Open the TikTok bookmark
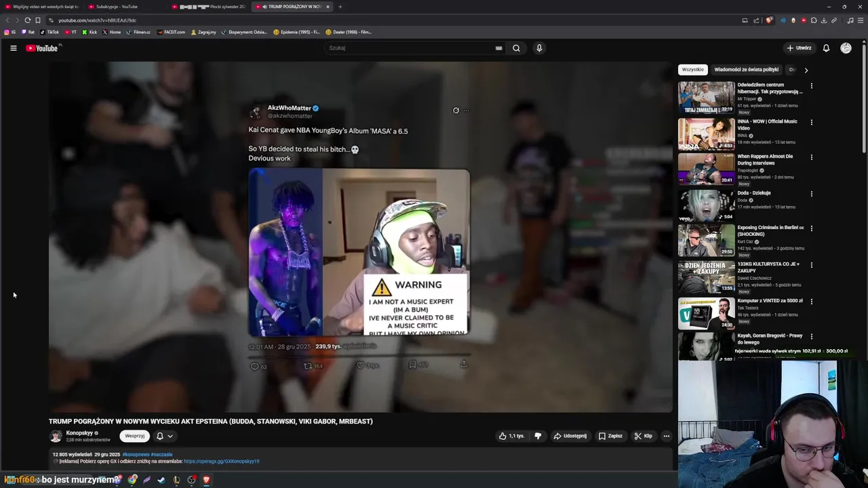868x488 pixels. pos(50,32)
